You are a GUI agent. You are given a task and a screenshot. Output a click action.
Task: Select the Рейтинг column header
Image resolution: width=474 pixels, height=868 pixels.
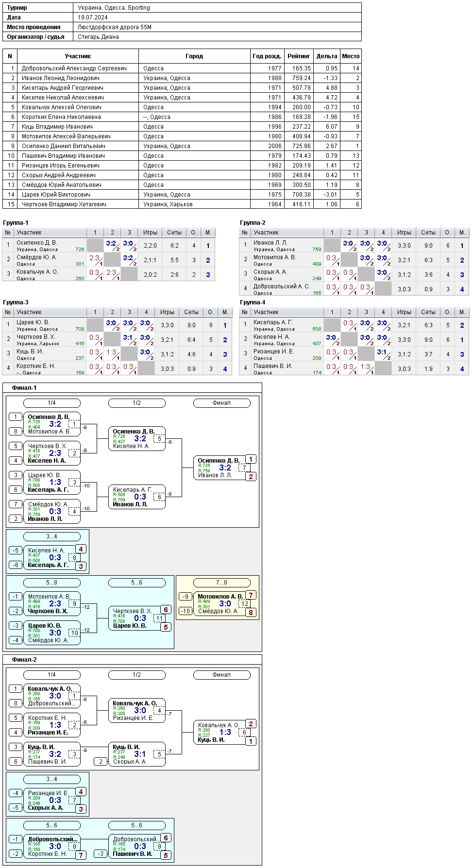pyautogui.click(x=299, y=56)
